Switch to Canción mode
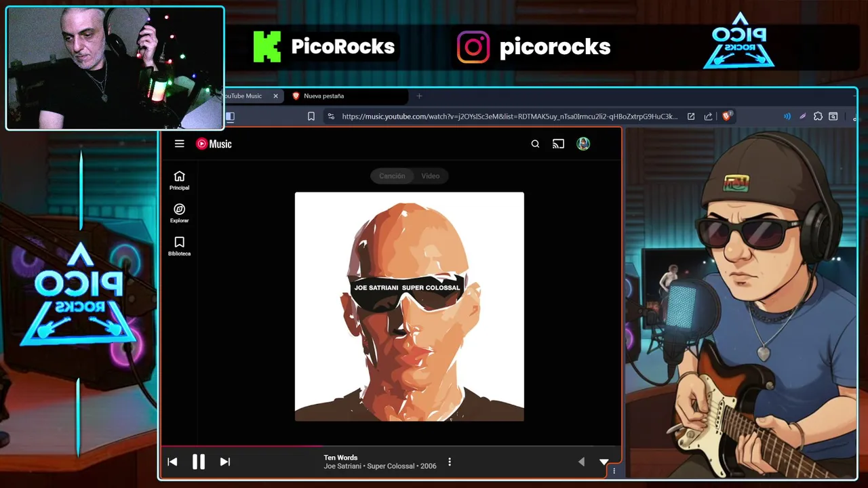 pyautogui.click(x=392, y=176)
